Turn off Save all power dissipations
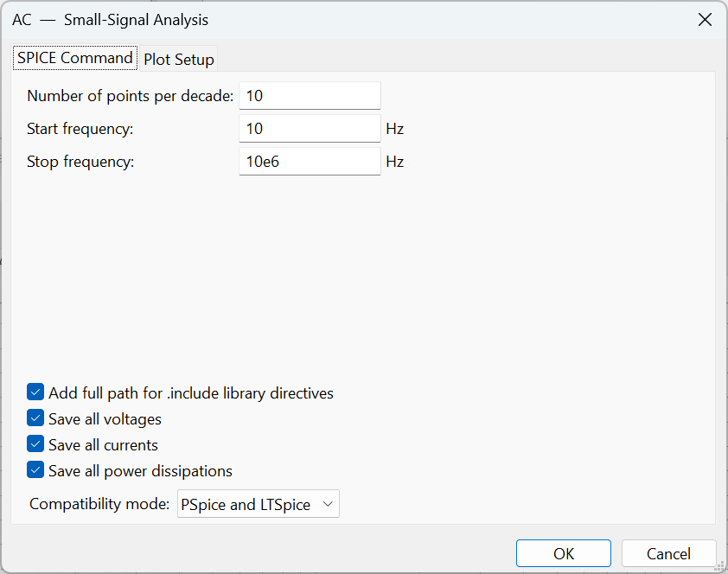728x574 pixels. [x=35, y=471]
